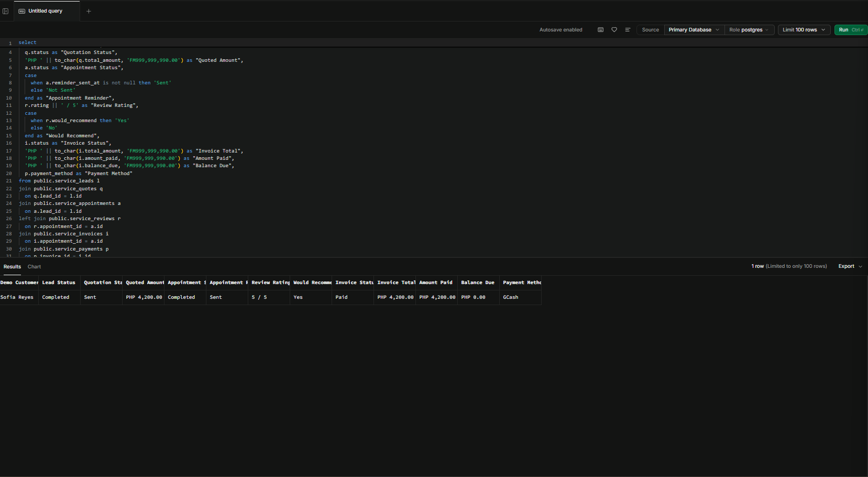Click the Autosave enabled label
Image resolution: width=868 pixels, height=477 pixels.
561,30
